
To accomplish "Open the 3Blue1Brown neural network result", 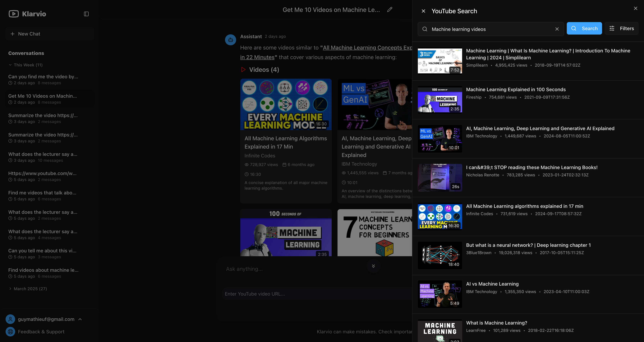I will [x=528, y=245].
